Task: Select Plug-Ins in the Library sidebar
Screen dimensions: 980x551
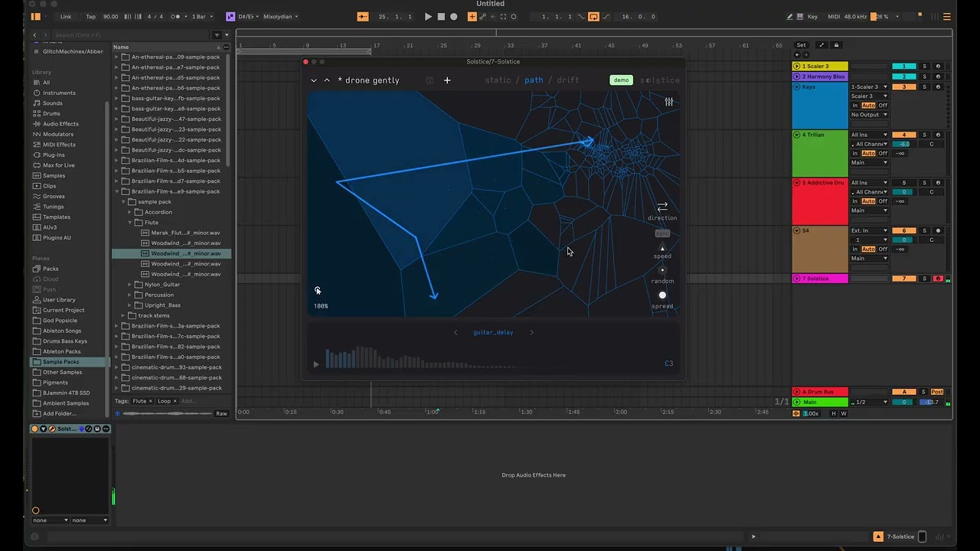Action: pos(54,155)
